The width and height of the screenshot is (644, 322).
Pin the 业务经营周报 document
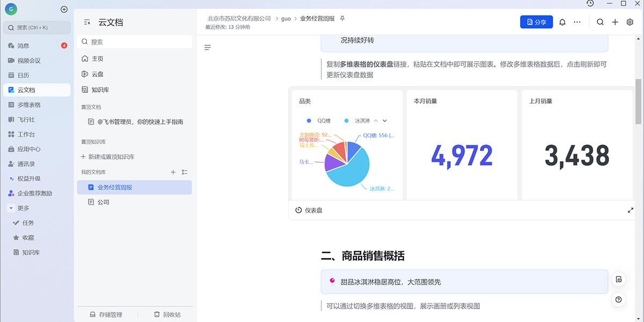point(343,18)
